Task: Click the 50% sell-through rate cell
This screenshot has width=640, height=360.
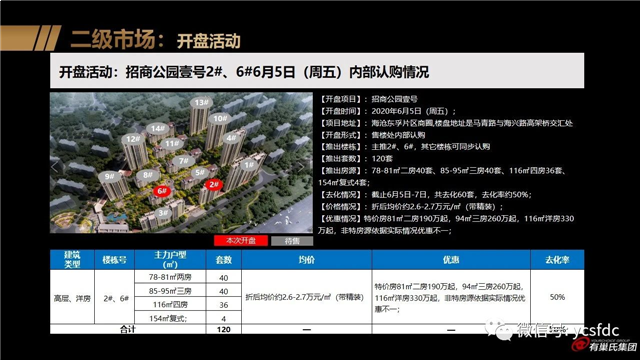Action: coord(557,297)
